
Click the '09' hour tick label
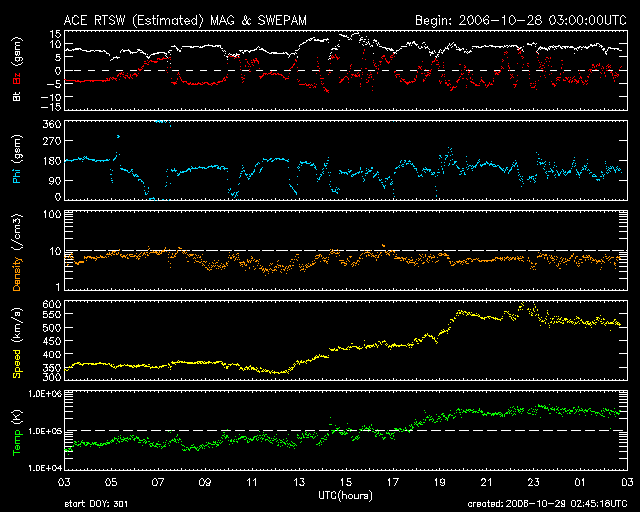(205, 483)
